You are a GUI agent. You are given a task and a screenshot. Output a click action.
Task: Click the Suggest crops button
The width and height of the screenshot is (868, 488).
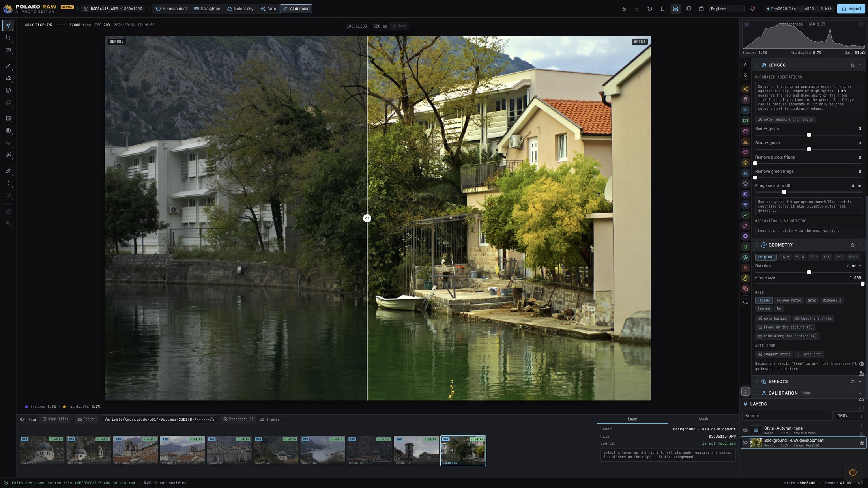pyautogui.click(x=774, y=354)
